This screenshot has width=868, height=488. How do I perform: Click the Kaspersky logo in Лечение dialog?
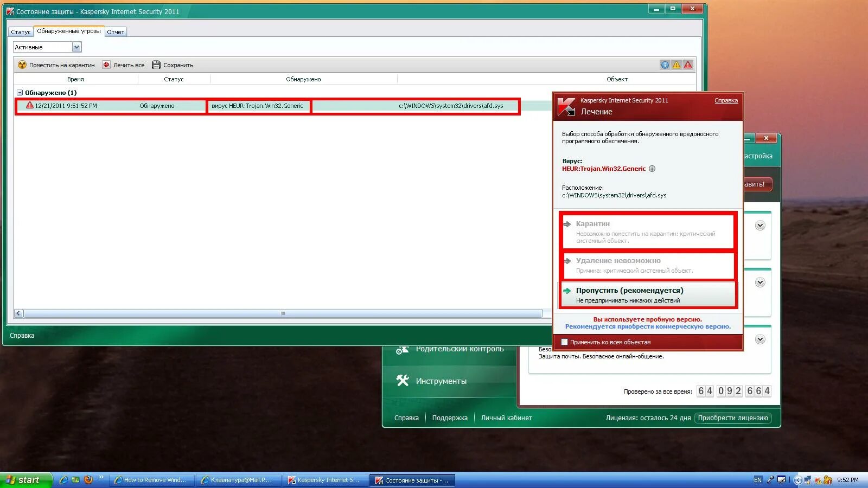566,106
